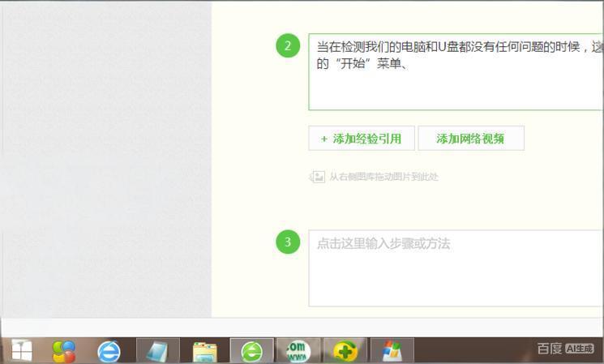The image size is (604, 364).
Task: Open File Explorer folder icon
Action: [x=204, y=351]
